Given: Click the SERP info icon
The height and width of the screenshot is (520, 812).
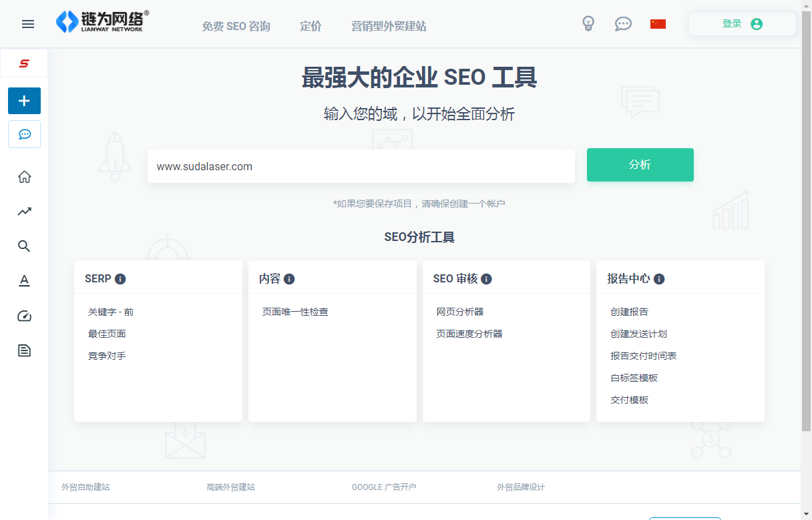Looking at the screenshot, I should coord(120,278).
